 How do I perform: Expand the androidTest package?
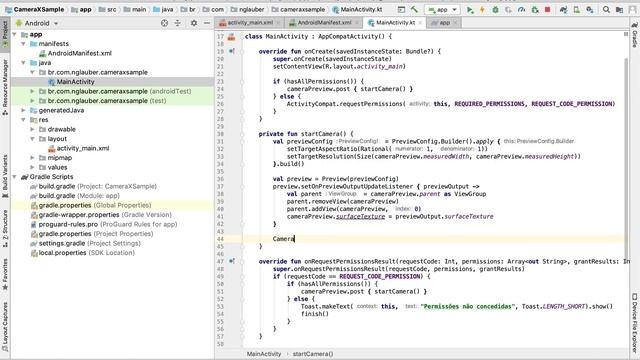32,91
